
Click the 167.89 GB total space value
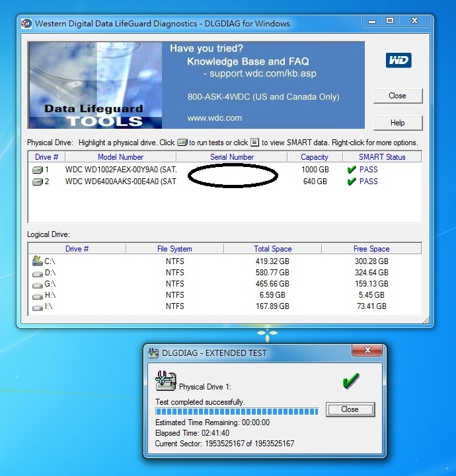pos(272,306)
